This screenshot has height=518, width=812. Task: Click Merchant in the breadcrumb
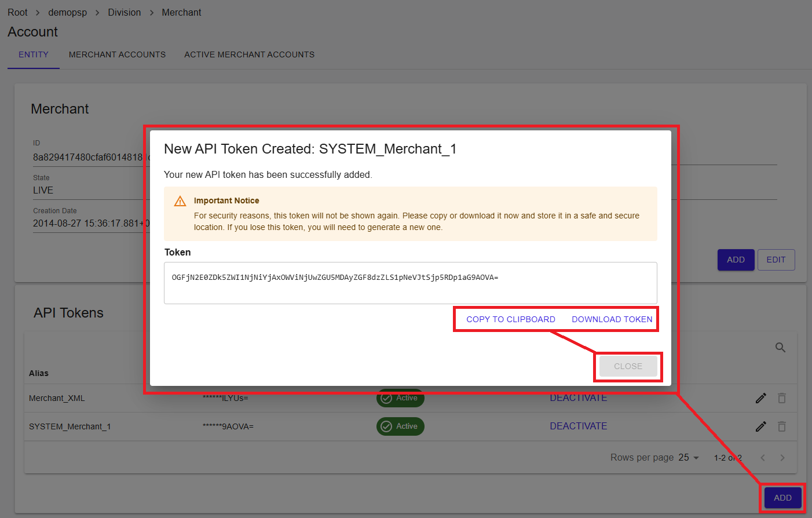181,12
